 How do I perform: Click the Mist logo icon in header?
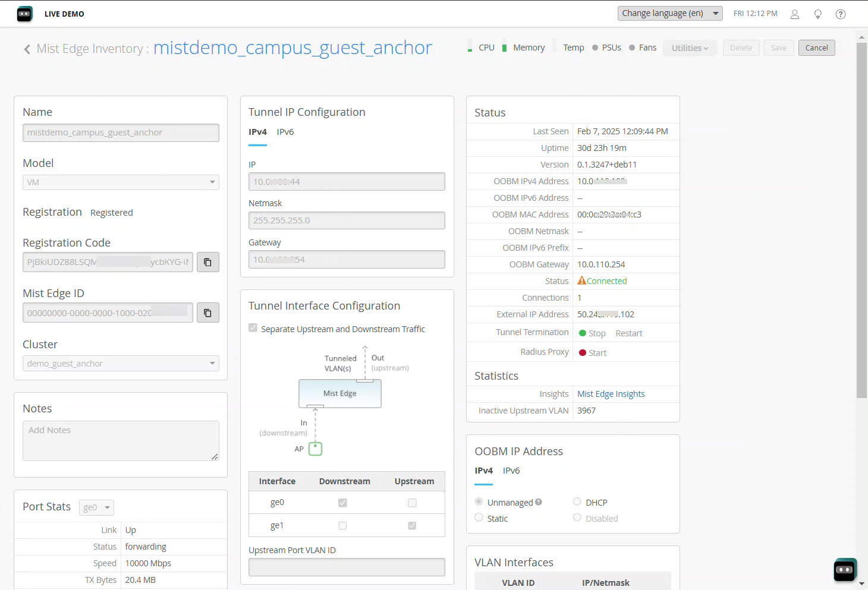[x=24, y=14]
